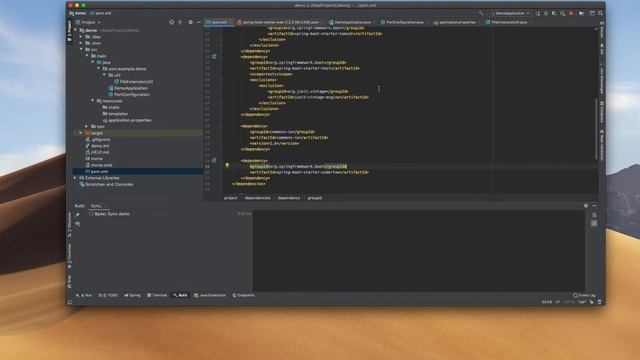Open the Spring tool window
The width and height of the screenshot is (640, 360).
click(133, 295)
